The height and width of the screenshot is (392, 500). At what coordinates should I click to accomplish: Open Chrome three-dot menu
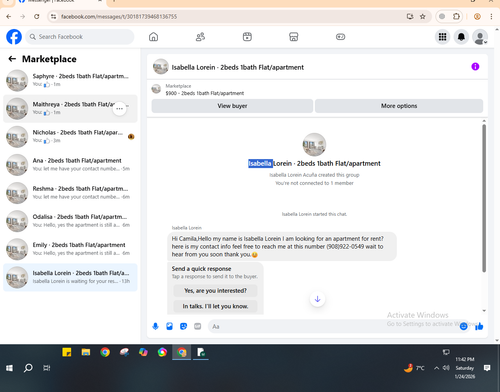click(x=491, y=16)
